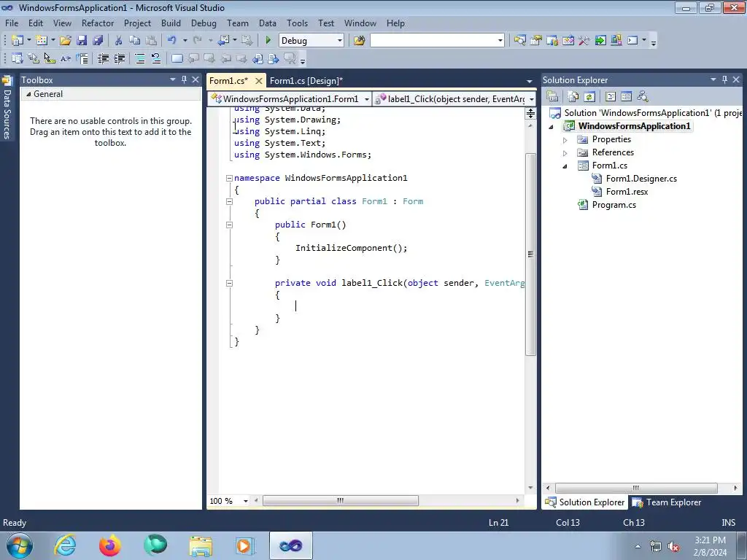747x560 pixels.
Task: Increase line indent via toolbar icon
Action: 119,58
